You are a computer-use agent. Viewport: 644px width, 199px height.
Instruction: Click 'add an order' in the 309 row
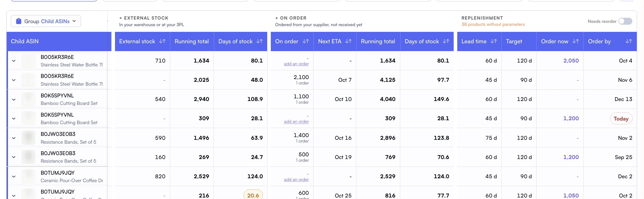tap(296, 121)
